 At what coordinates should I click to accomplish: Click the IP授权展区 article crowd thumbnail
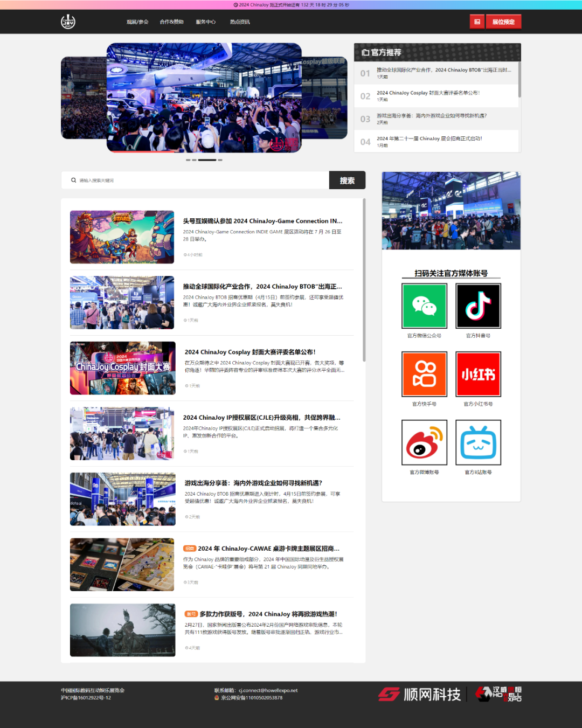pos(122,434)
